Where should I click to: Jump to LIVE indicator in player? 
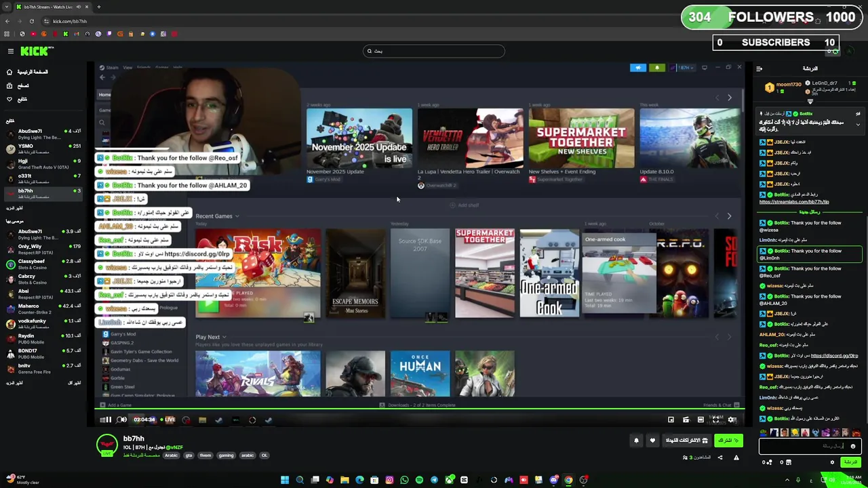168,420
